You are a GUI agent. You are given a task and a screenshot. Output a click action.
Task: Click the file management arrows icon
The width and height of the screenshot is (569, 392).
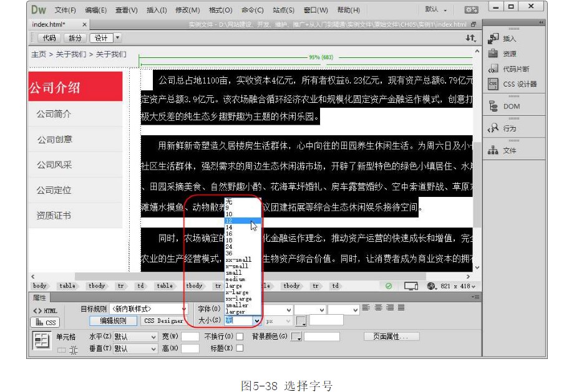coord(470,39)
